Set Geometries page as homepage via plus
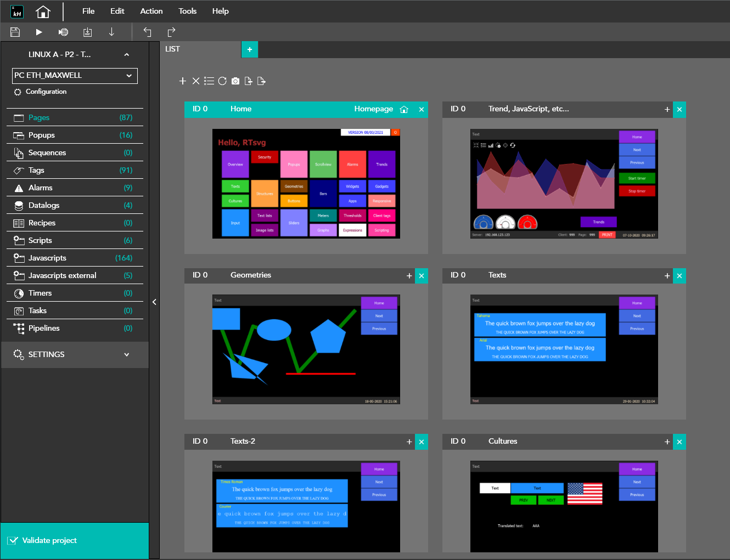Image resolution: width=730 pixels, height=560 pixels. 409,276
